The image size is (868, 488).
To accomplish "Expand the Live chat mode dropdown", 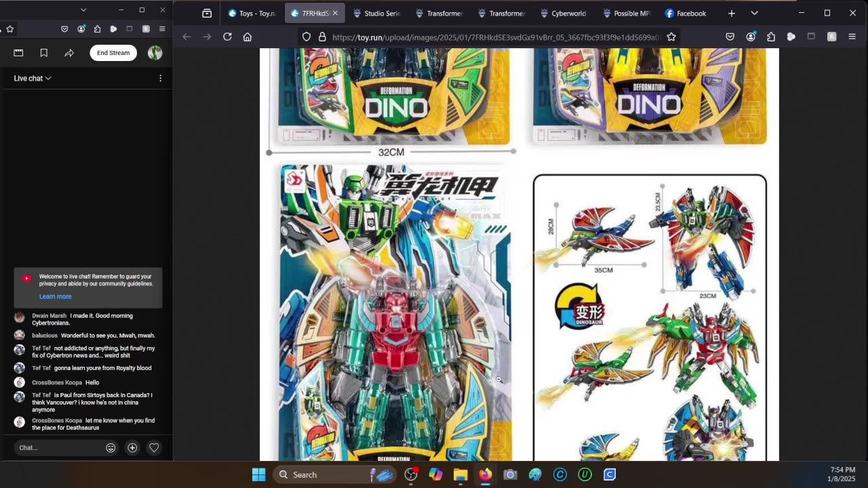I will [x=33, y=78].
